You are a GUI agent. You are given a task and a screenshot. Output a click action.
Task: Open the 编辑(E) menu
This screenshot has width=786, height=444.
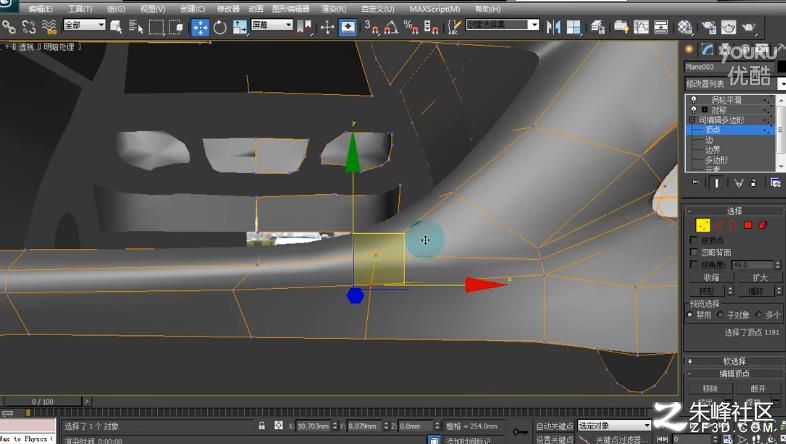(40, 9)
